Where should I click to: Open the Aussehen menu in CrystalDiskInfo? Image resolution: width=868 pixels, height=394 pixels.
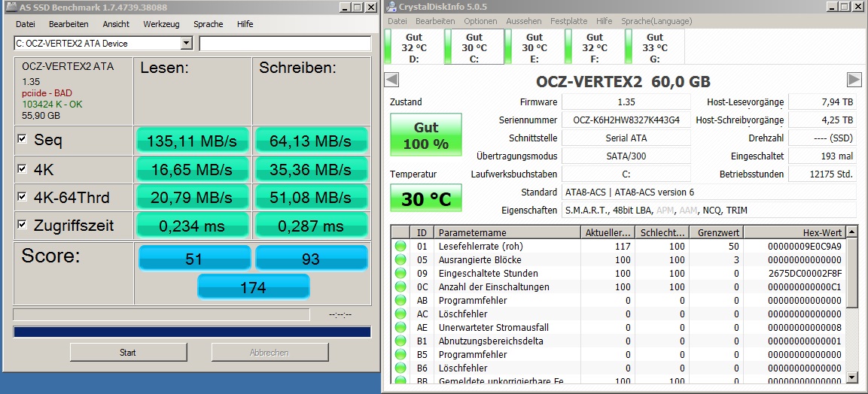[524, 21]
